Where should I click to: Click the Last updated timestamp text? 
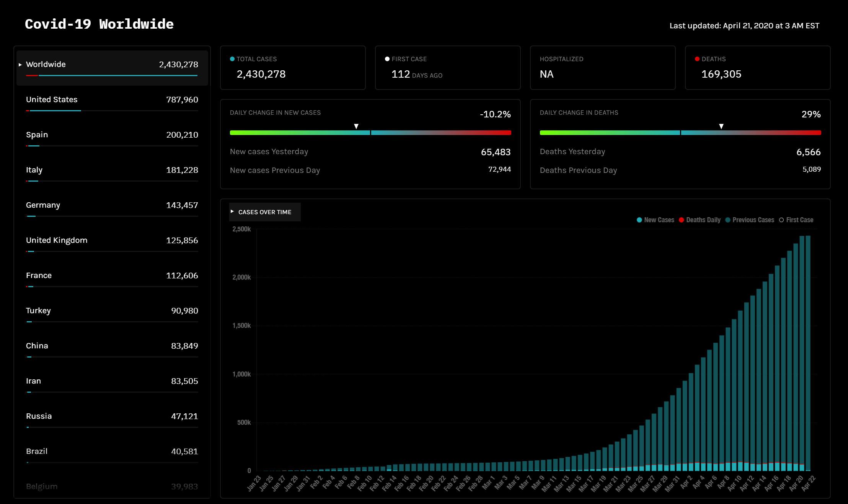coord(744,26)
